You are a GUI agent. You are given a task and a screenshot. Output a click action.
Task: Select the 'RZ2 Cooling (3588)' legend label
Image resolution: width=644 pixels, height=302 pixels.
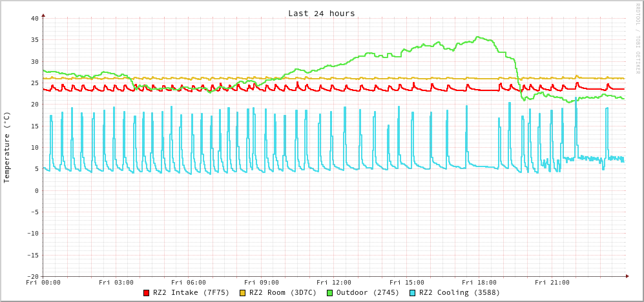pos(459,293)
